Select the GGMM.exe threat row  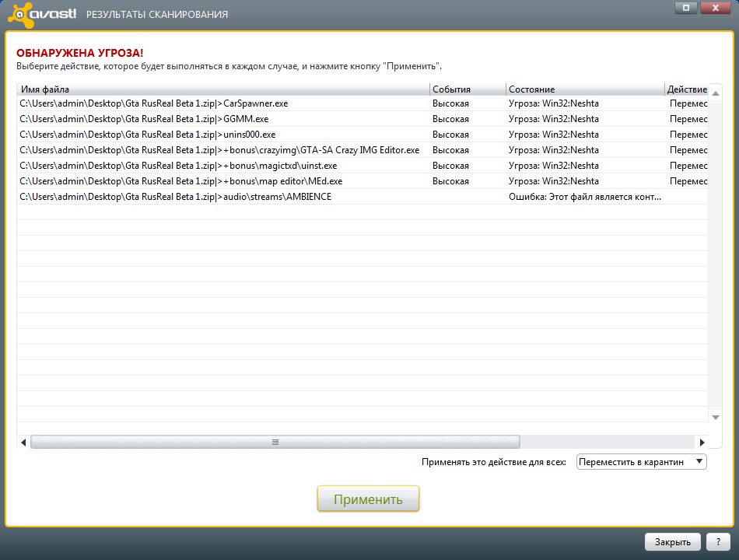point(222,119)
